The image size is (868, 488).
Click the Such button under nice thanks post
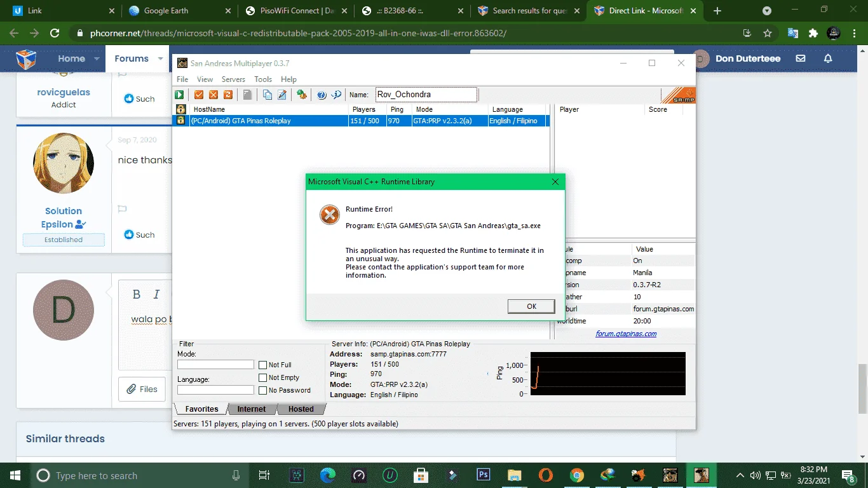point(140,234)
